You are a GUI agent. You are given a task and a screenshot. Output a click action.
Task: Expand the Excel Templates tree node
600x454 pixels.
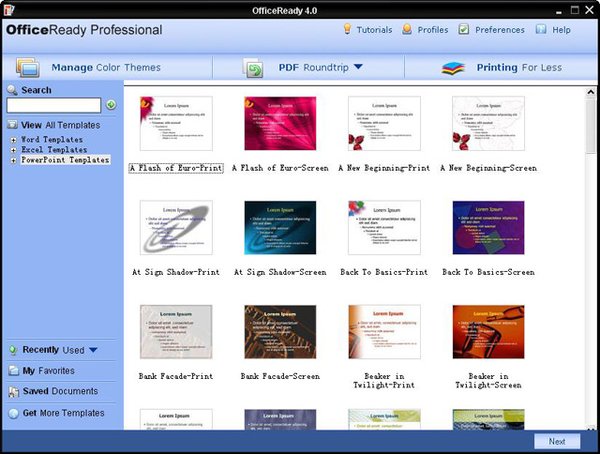pyautogui.click(x=13, y=150)
